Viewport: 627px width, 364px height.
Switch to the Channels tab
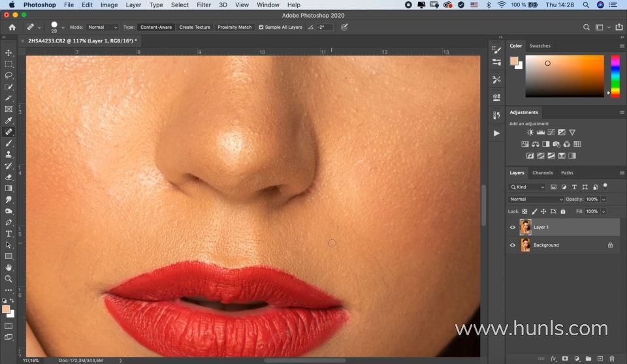[x=542, y=173]
